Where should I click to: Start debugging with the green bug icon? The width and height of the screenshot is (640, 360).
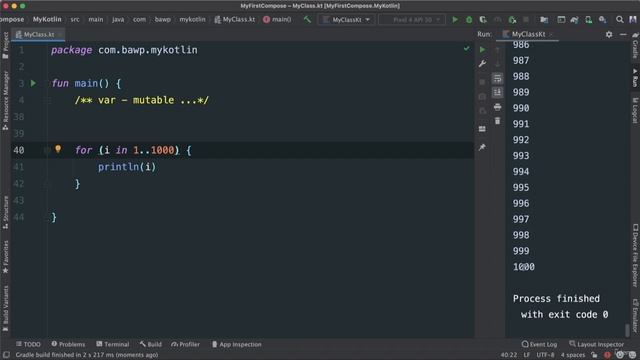click(469, 19)
